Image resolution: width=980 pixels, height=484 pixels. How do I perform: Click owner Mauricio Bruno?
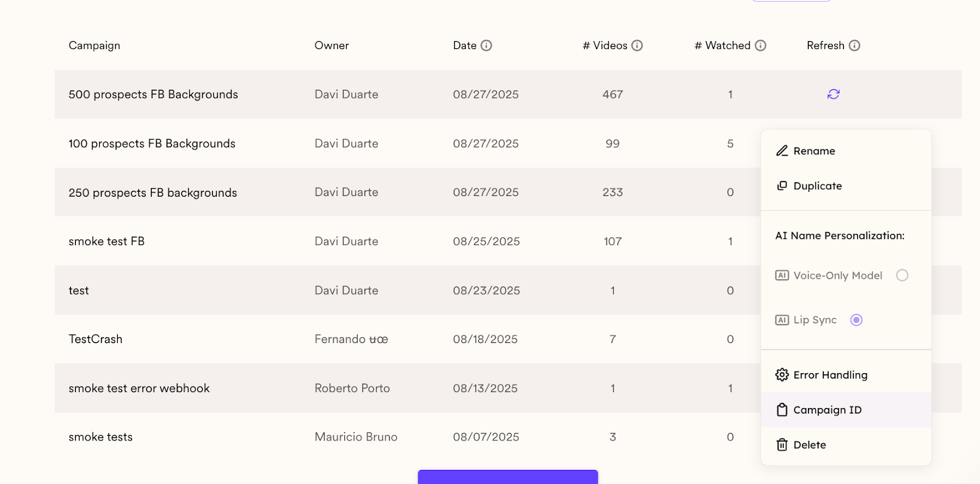pos(356,437)
